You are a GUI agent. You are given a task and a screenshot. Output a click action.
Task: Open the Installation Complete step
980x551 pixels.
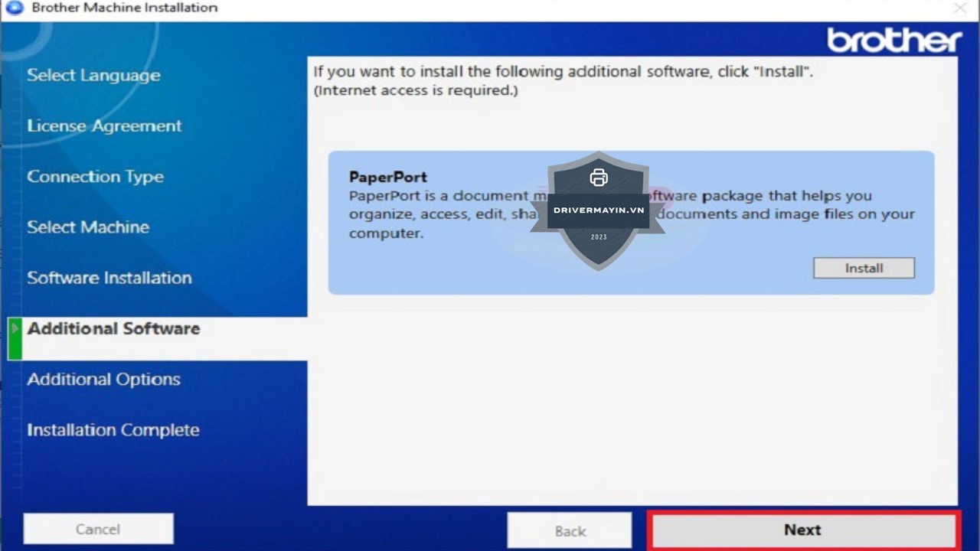113,430
